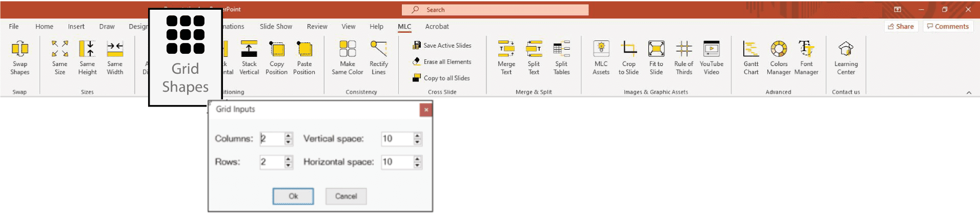Click the Horizontal space input field
The width and height of the screenshot is (980, 213).
point(397,162)
